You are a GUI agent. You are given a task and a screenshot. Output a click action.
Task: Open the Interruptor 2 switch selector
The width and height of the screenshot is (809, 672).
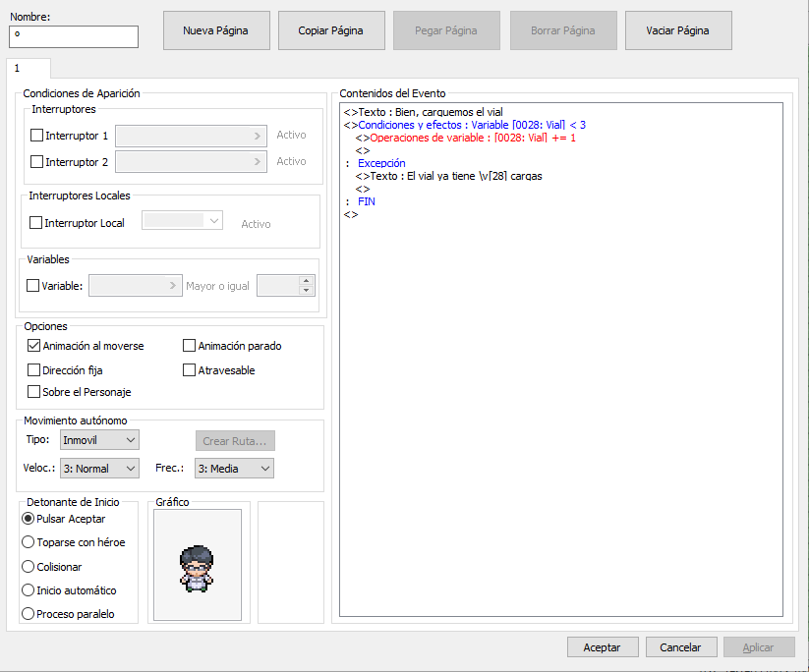click(260, 161)
